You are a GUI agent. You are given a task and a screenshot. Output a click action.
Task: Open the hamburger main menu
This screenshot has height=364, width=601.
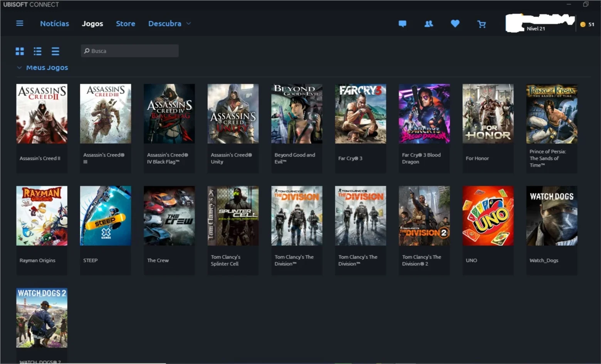pos(20,23)
